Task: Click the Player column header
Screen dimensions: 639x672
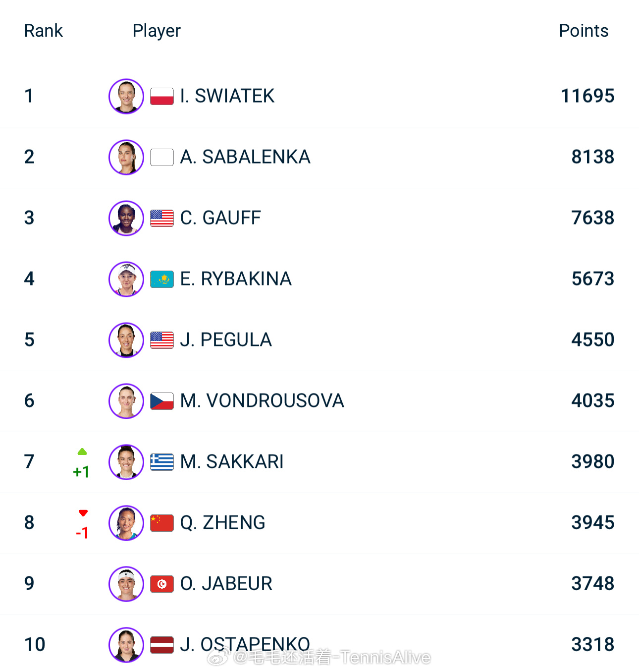Action: tap(157, 31)
